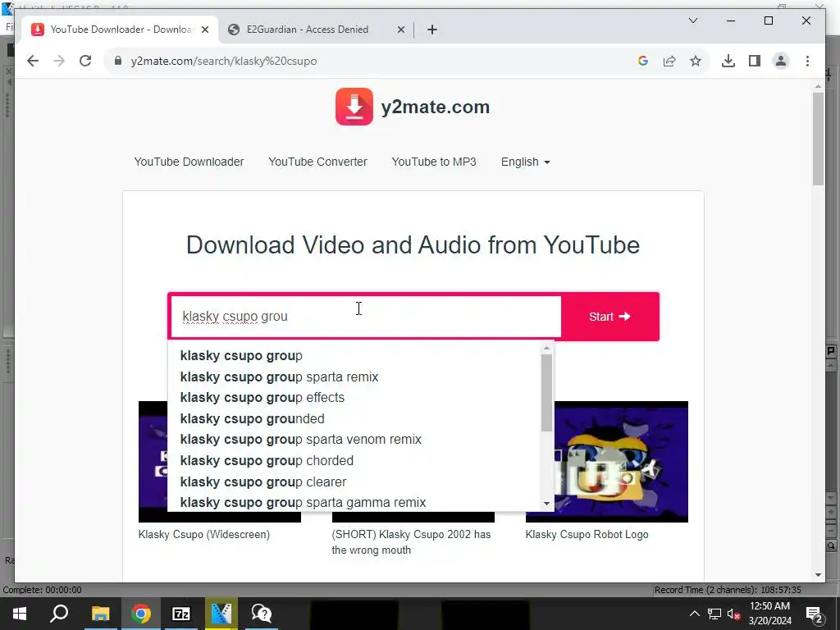Select the YouTube Downloader tab
This screenshot has height=630, width=840.
coord(120,30)
